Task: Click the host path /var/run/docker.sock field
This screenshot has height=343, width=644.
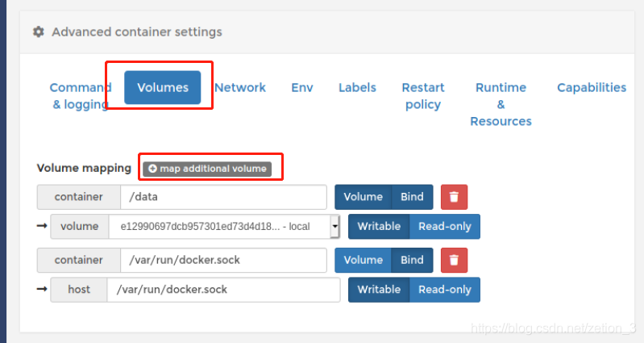Action: pyautogui.click(x=222, y=290)
